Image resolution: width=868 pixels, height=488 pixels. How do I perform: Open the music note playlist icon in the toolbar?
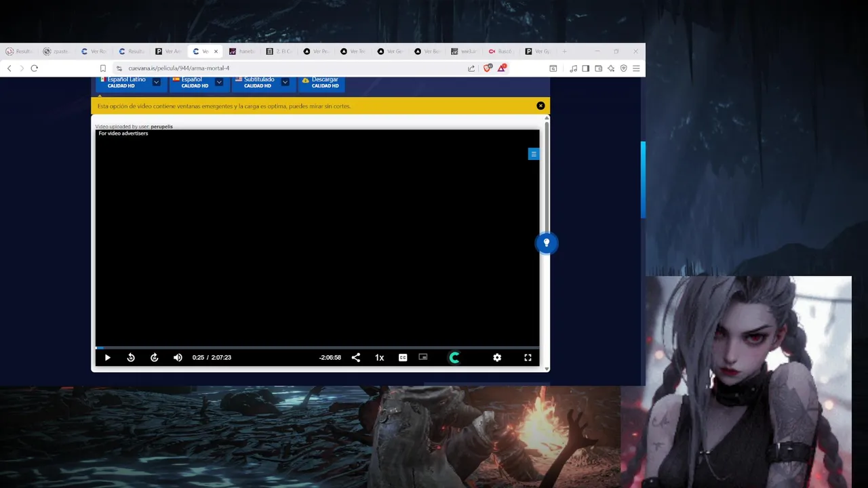[574, 68]
